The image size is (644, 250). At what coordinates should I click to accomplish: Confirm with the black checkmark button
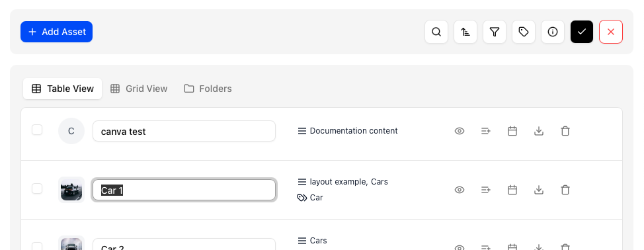tap(582, 32)
